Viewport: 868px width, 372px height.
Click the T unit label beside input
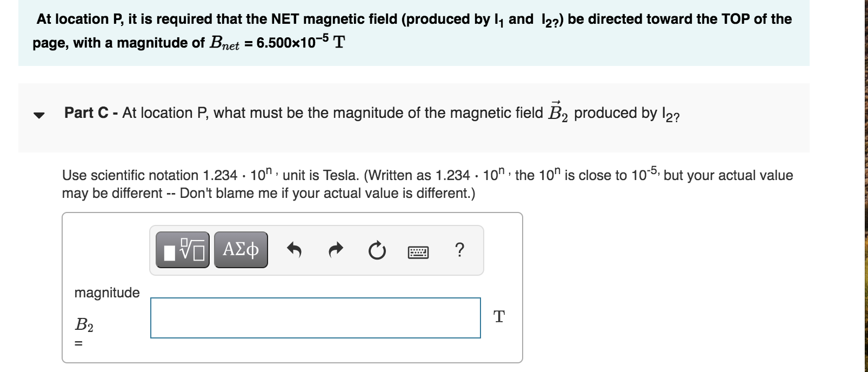pyautogui.click(x=499, y=317)
